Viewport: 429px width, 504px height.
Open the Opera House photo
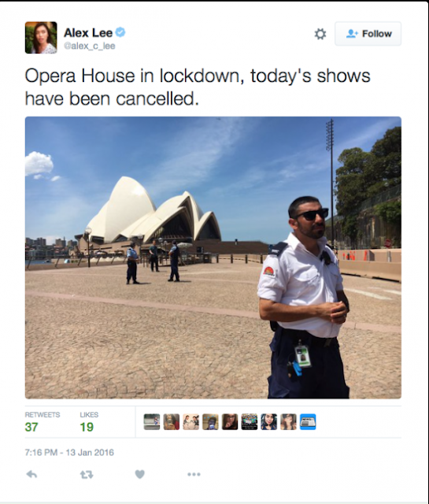click(x=213, y=258)
